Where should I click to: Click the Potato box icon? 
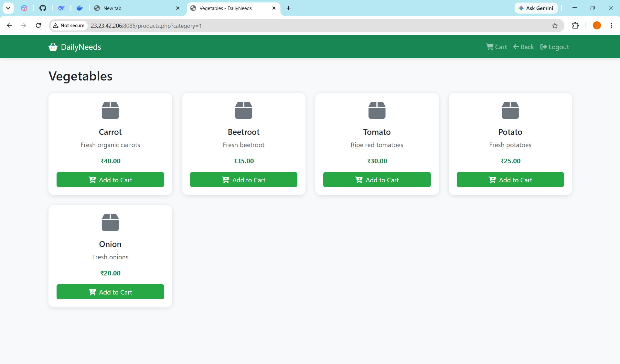pos(510,110)
